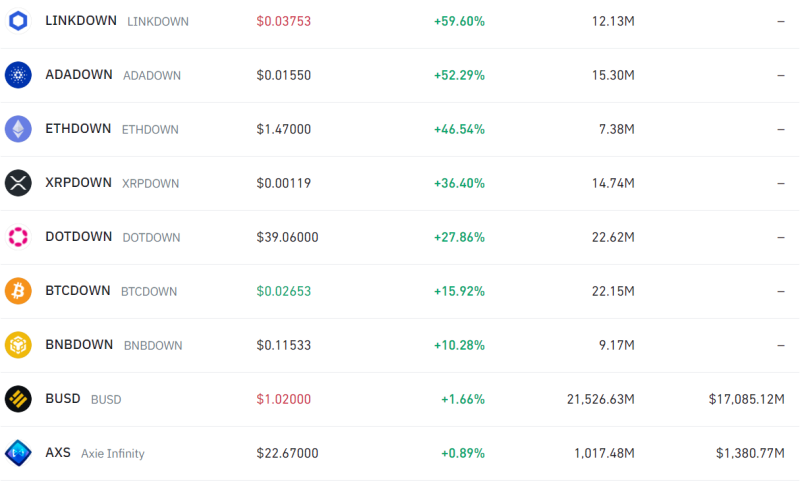Click the +1.66% change value

point(463,399)
